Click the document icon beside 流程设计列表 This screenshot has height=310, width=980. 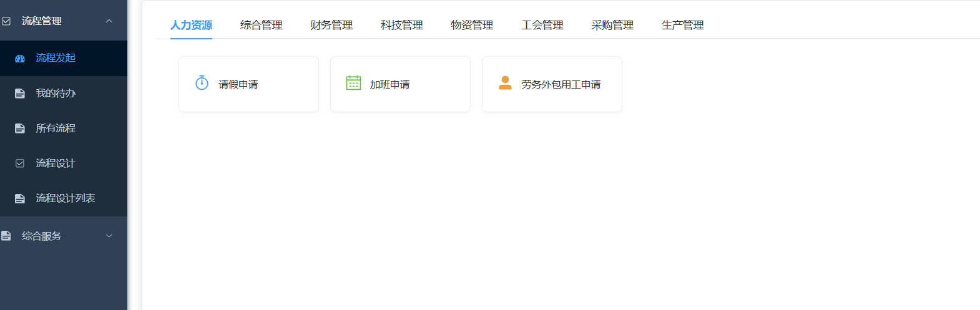coord(20,198)
